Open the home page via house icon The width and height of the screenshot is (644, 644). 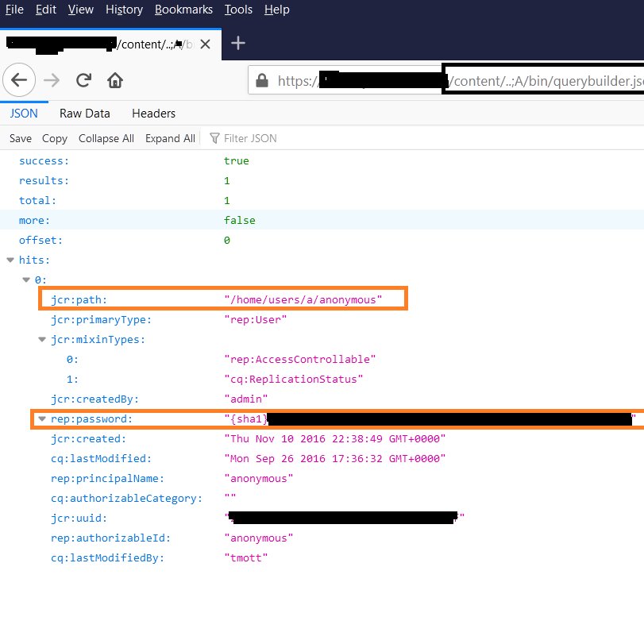pyautogui.click(x=115, y=80)
